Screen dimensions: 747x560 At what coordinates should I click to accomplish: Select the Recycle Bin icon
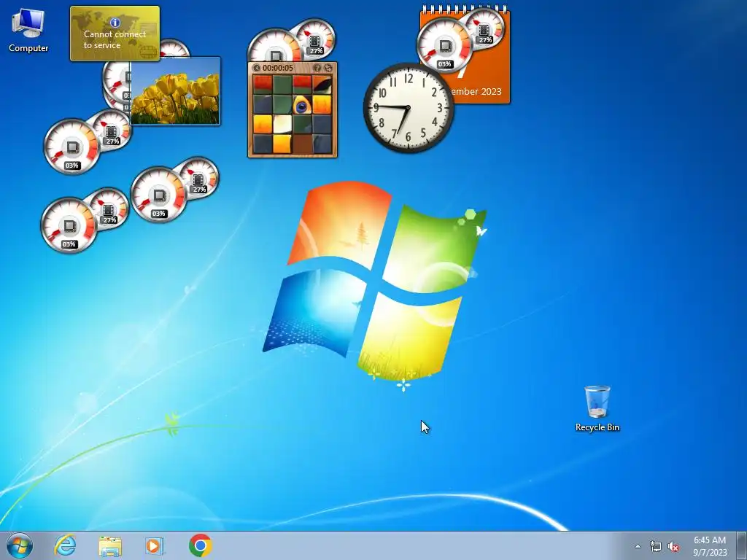tap(597, 408)
